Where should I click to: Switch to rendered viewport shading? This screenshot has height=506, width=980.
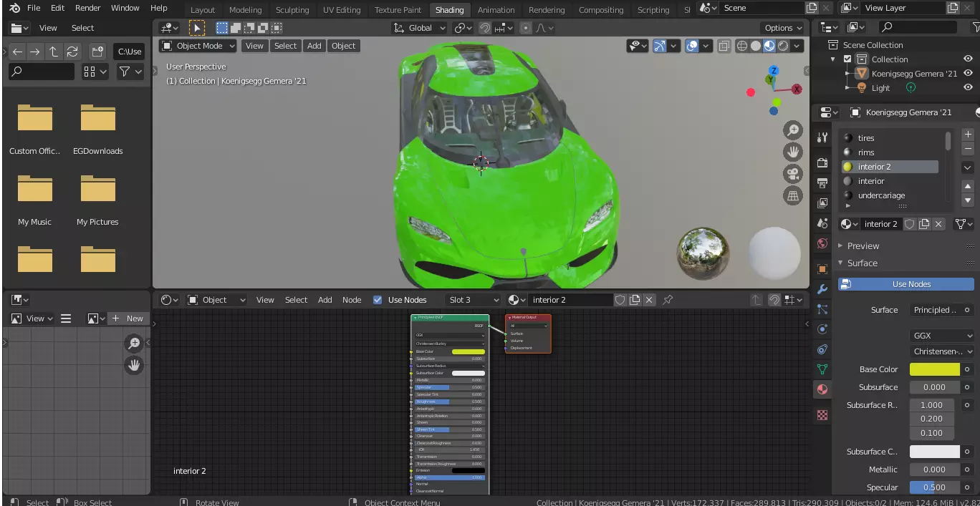pyautogui.click(x=783, y=46)
